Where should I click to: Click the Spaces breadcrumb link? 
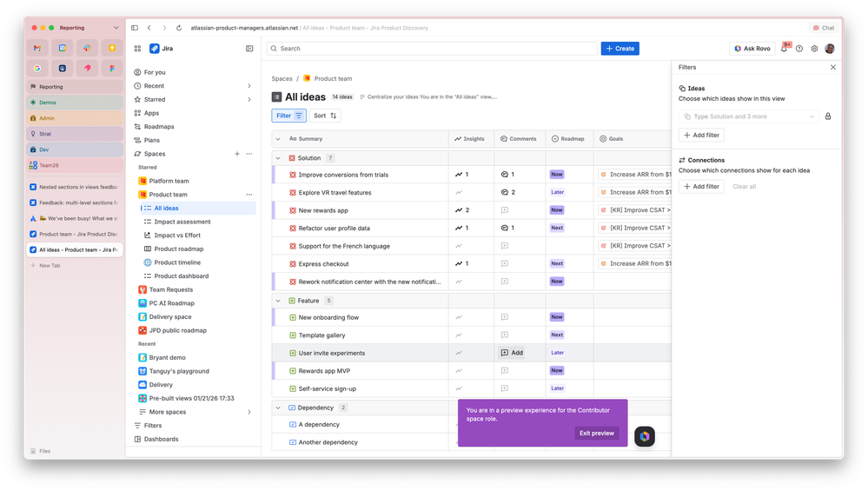point(282,78)
